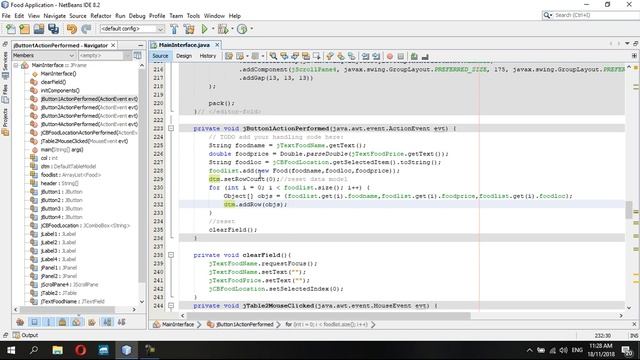
Task: Open the Debug Project dropdown arrow
Action: [x=232, y=29]
